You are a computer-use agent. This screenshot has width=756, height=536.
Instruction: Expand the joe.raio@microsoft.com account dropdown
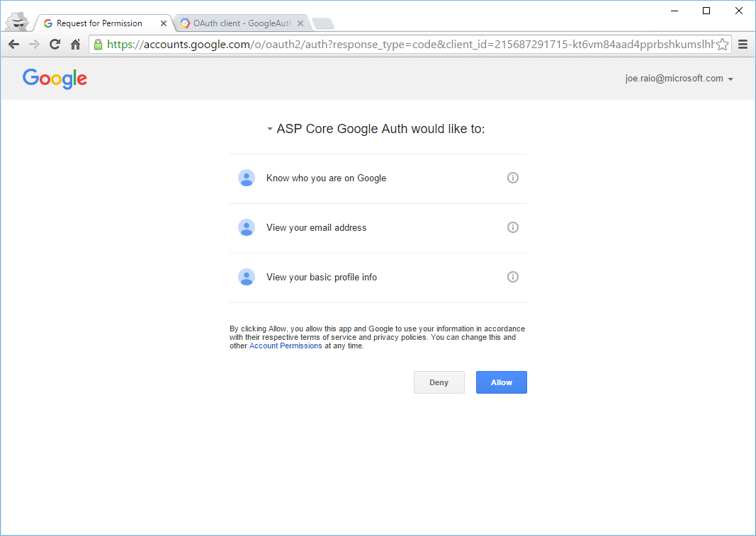pos(730,79)
